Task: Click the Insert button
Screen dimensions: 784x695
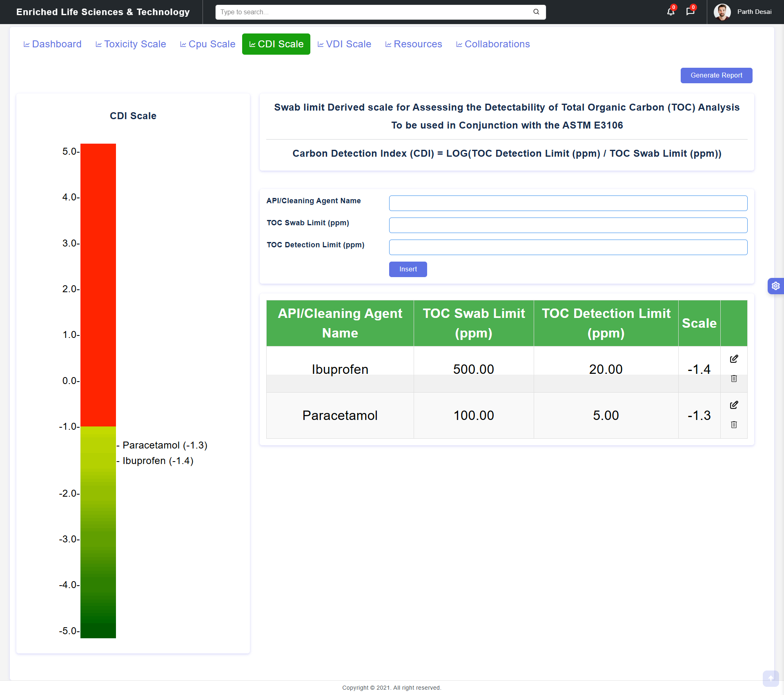Action: point(408,269)
